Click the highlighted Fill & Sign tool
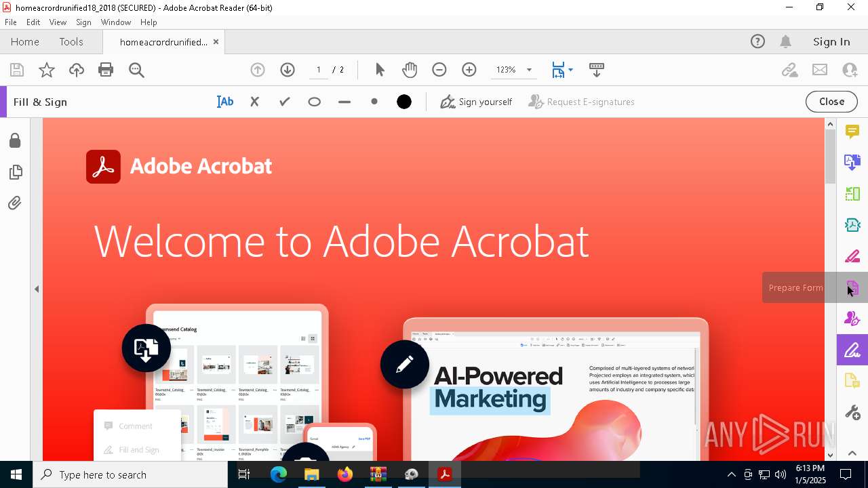The height and width of the screenshot is (488, 868). point(852,350)
